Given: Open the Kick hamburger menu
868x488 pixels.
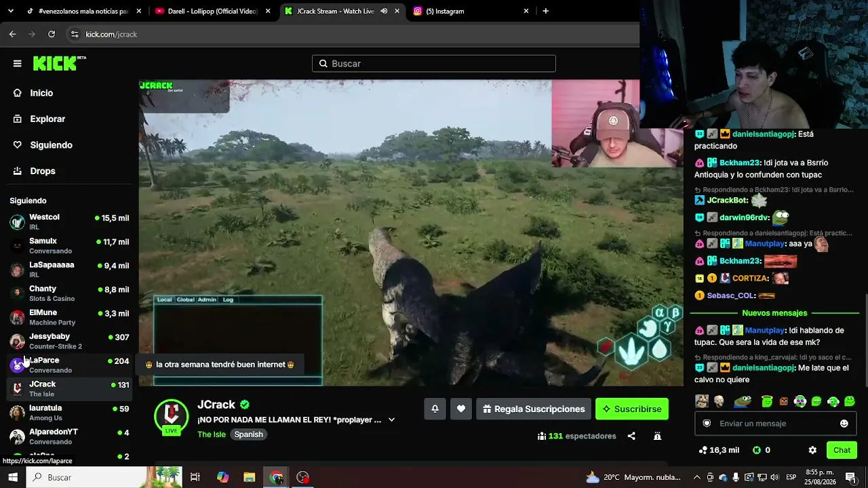Looking at the screenshot, I should (18, 64).
